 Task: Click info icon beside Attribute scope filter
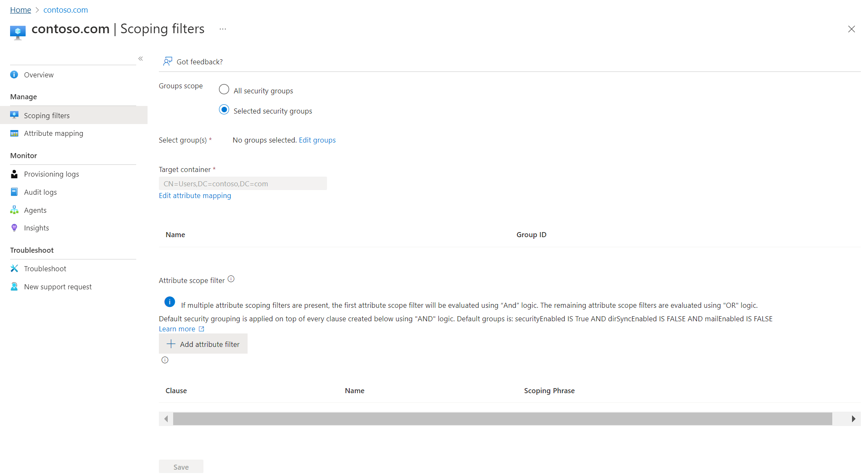click(231, 279)
